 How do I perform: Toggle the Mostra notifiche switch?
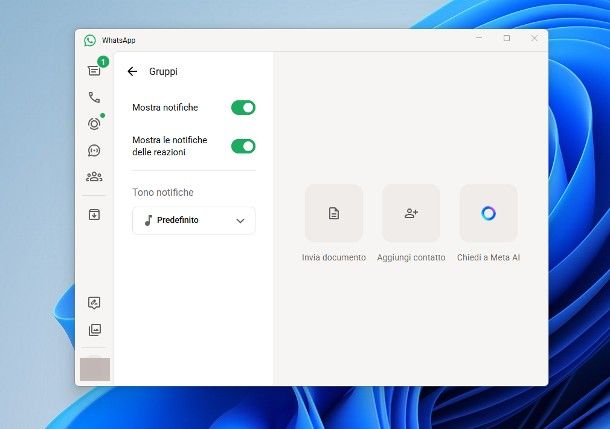(243, 108)
